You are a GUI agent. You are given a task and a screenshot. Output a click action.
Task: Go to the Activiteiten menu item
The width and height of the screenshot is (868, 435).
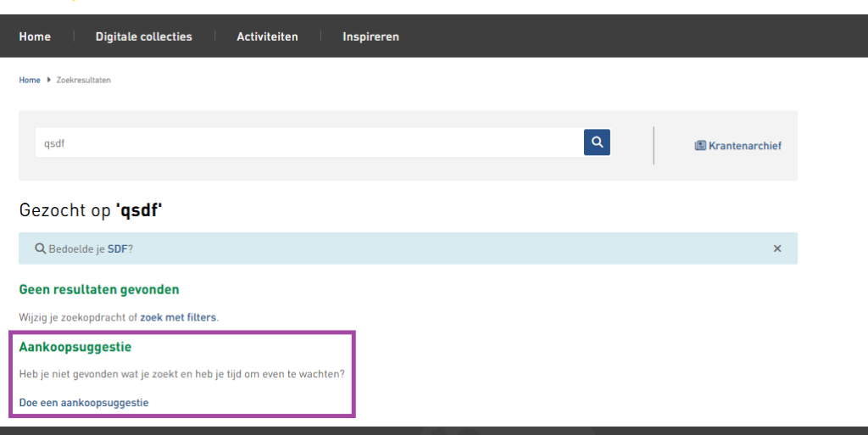(x=267, y=36)
